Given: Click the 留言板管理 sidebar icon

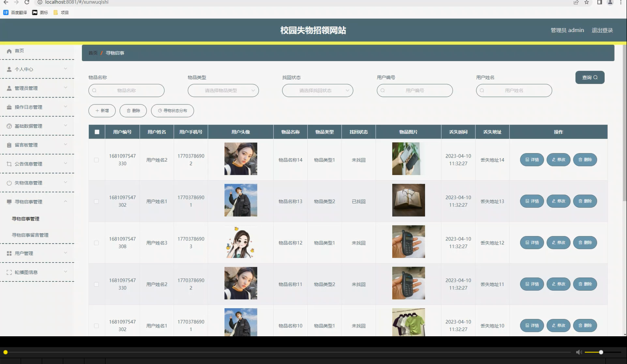Looking at the screenshot, I should 9,145.
